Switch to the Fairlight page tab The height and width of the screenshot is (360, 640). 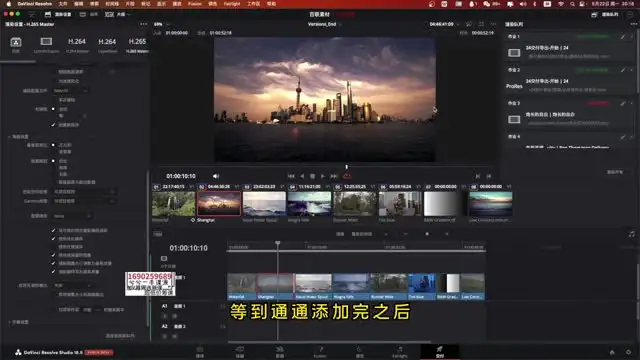coord(400,352)
